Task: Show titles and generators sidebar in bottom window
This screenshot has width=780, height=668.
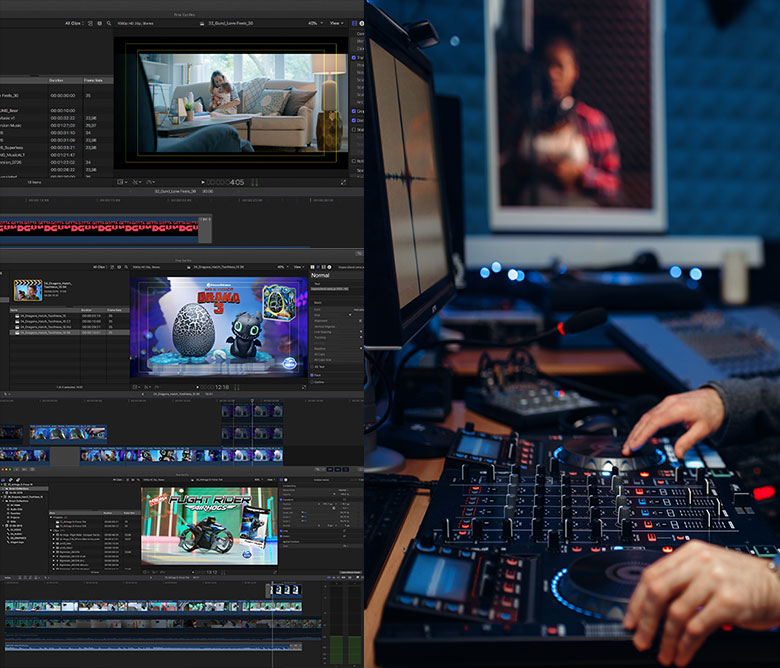Action: [16, 480]
